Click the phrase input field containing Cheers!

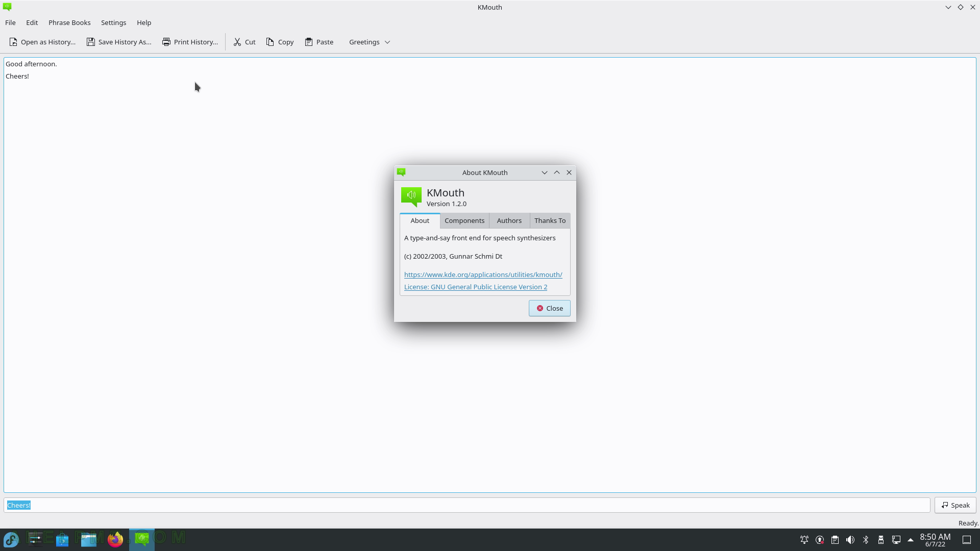467,505
